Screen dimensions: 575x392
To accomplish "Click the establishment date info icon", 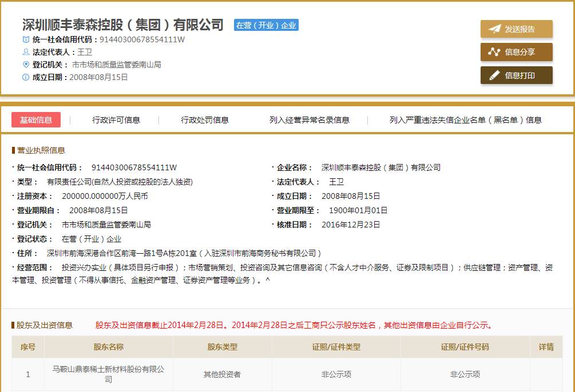I will (26, 77).
